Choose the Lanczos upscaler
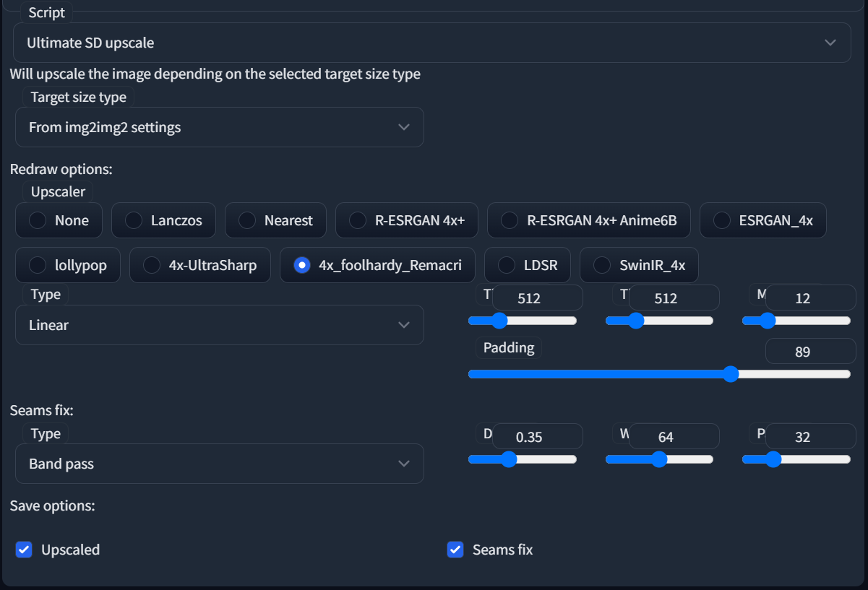The image size is (868, 590). 163,220
